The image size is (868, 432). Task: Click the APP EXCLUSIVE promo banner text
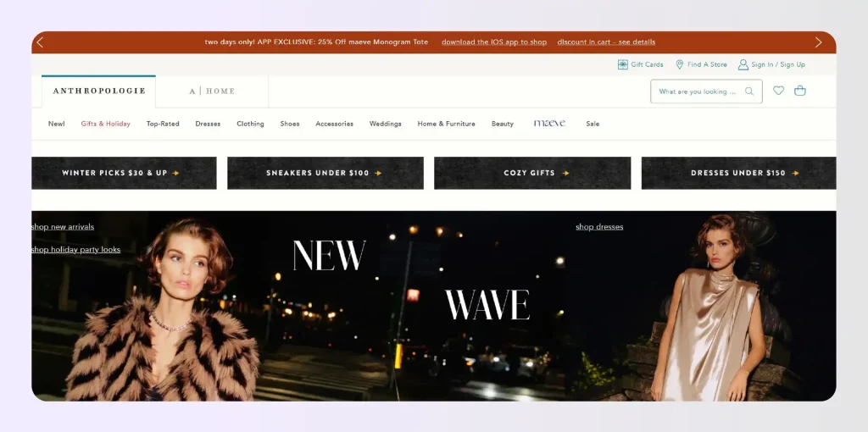point(317,42)
